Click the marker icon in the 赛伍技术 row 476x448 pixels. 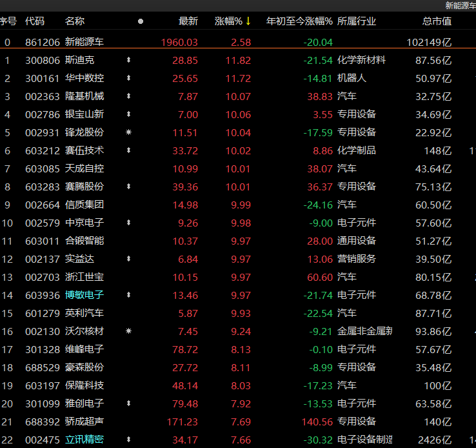click(x=129, y=150)
